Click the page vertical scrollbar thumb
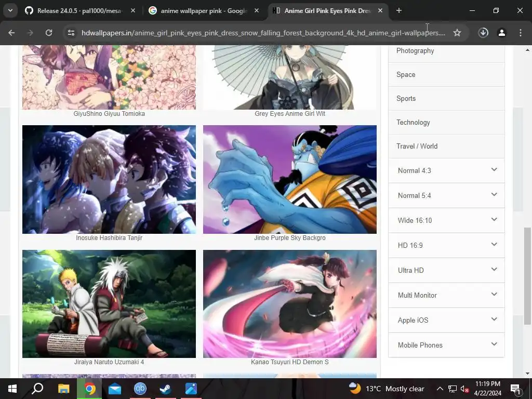 [527, 276]
